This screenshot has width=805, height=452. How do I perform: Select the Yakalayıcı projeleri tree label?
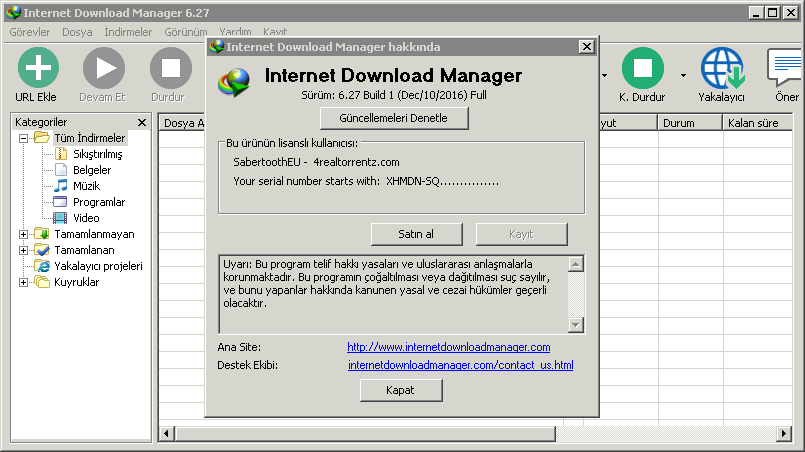pos(98,266)
